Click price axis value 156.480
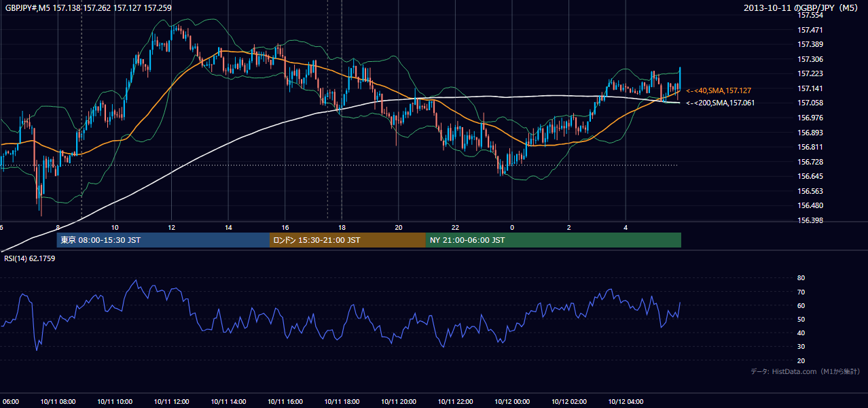The height and width of the screenshot is (408, 868). coord(810,205)
